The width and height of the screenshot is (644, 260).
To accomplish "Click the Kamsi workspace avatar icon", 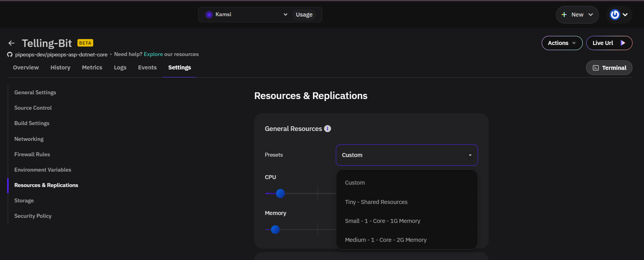I will (209, 15).
